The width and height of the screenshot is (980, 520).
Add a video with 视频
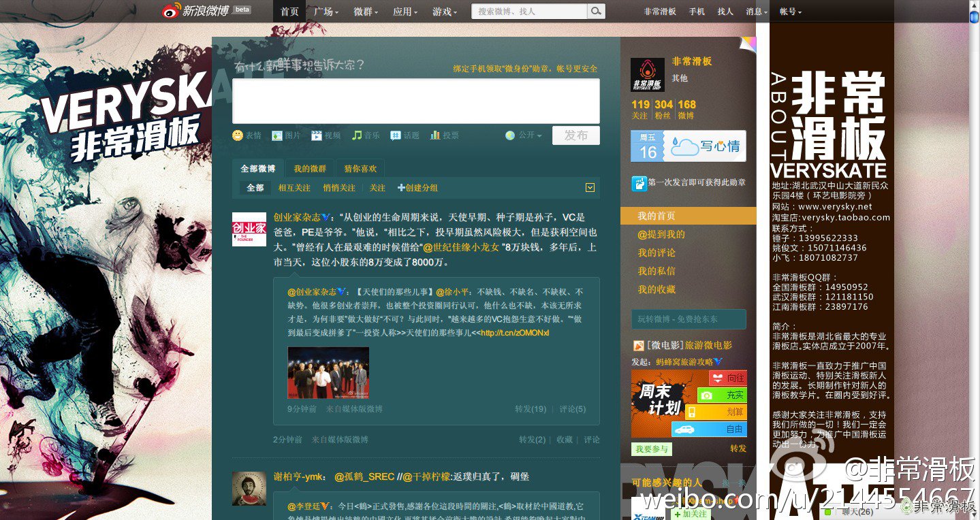(326, 135)
